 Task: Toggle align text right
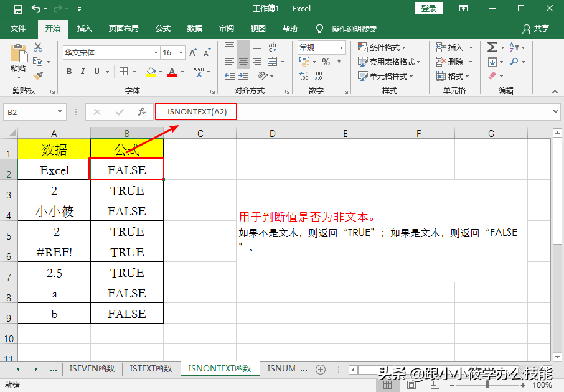[257, 62]
